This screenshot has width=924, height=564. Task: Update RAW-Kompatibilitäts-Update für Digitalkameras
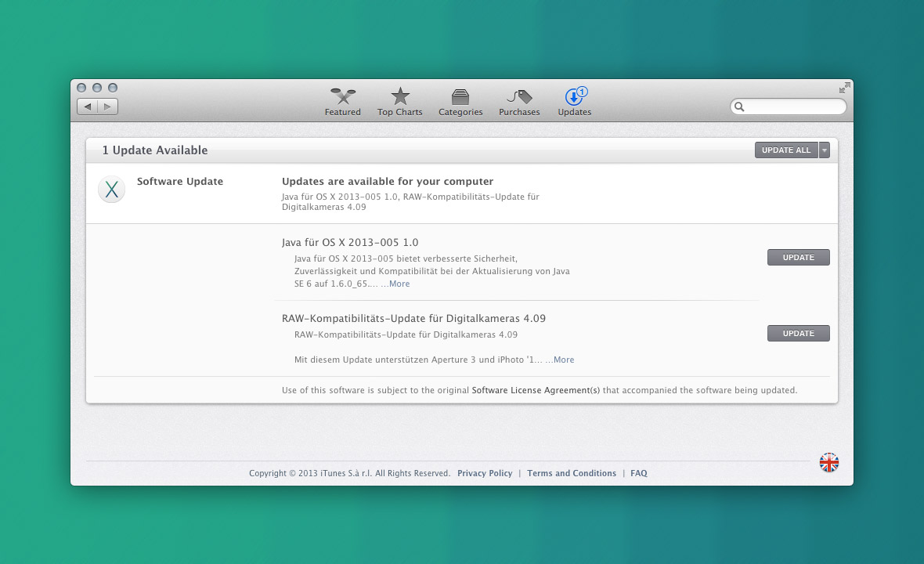click(x=799, y=334)
